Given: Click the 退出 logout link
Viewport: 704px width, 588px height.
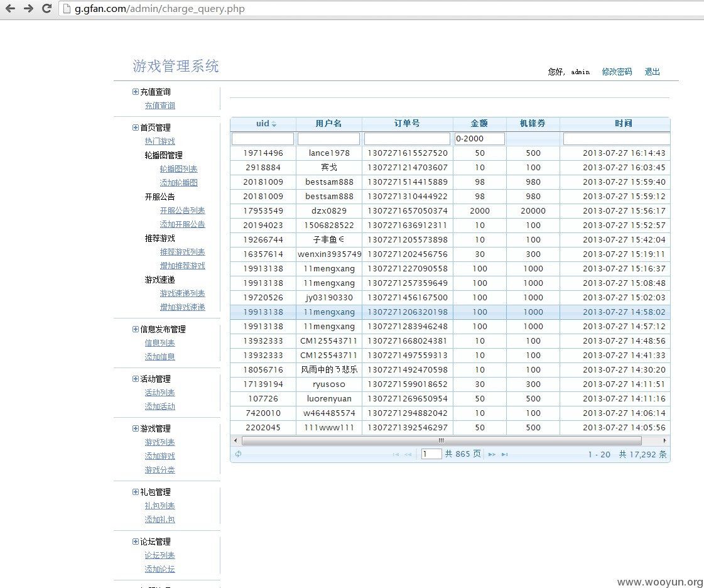Looking at the screenshot, I should (x=652, y=72).
